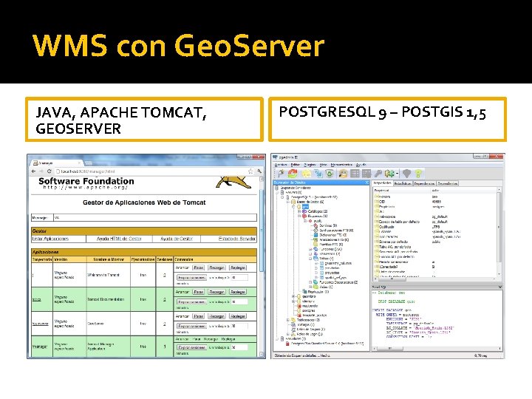The width and height of the screenshot is (532, 399).
Task: Open the Ayuda de Gestor link
Action: (177, 239)
